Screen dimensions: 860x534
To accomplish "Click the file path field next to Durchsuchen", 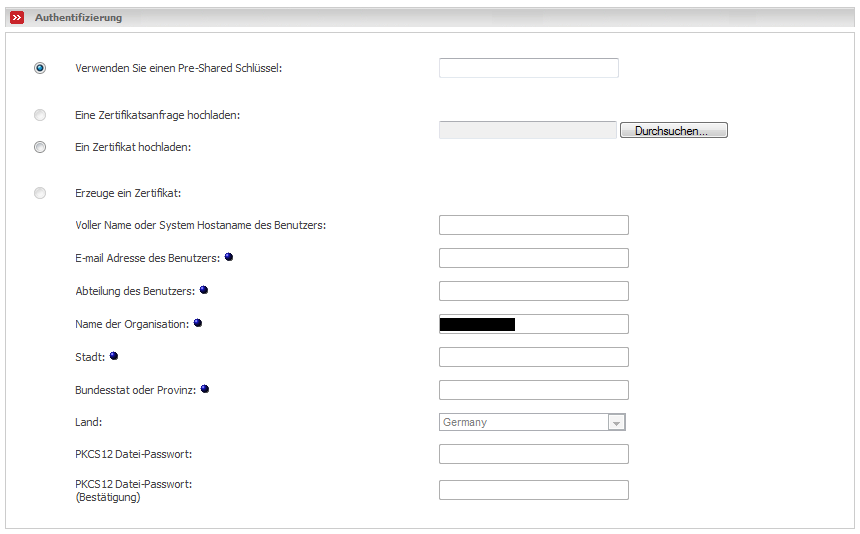I will (x=527, y=130).
